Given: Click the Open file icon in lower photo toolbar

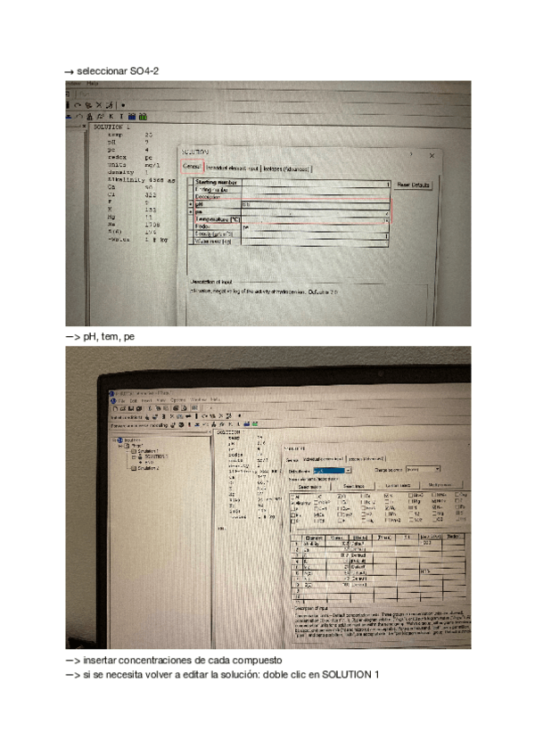Looking at the screenshot, I should 124,408.
